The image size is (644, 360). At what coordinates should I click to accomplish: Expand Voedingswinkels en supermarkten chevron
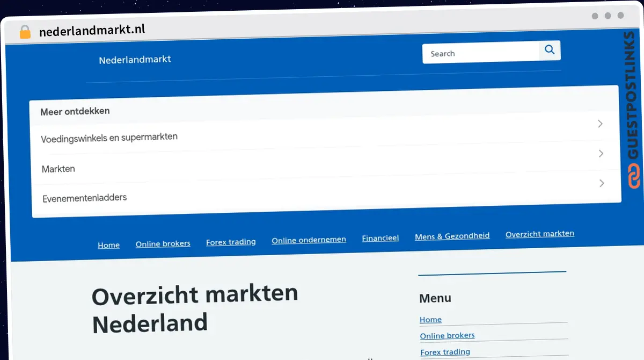click(600, 124)
